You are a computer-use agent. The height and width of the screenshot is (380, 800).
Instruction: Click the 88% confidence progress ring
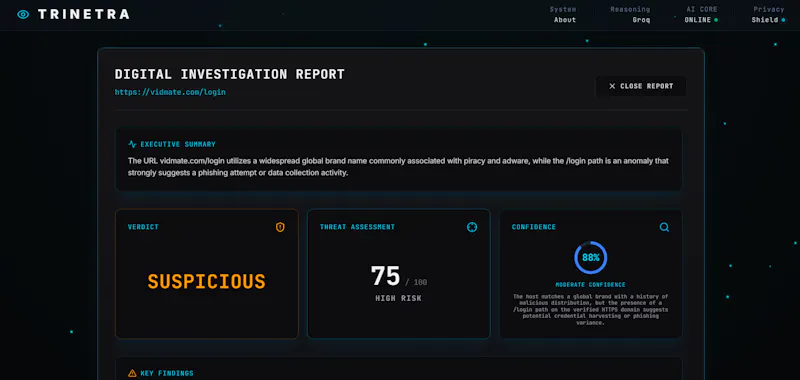pos(591,258)
